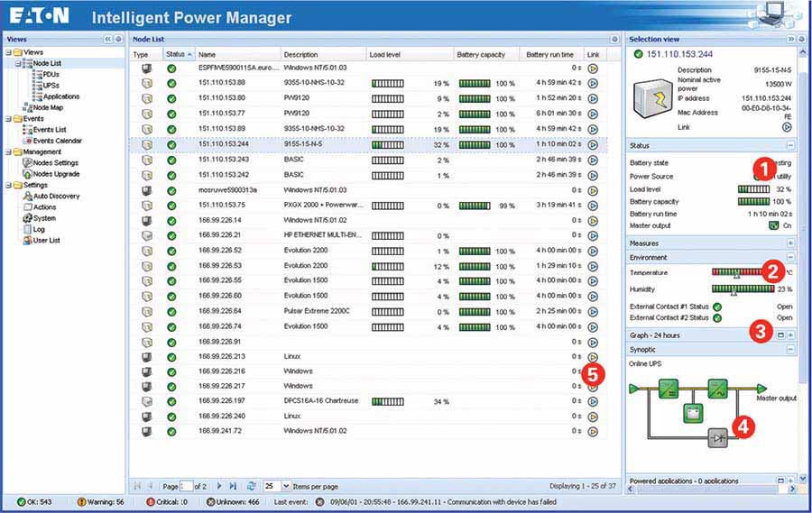
Task: Click Load level bar in Status section
Action: [x=753, y=189]
